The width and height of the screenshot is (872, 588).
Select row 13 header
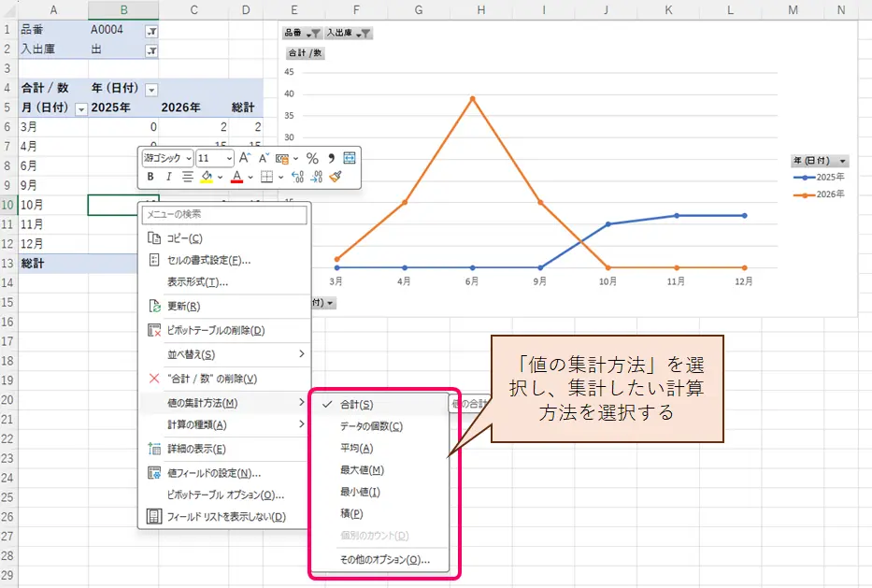tap(7, 264)
